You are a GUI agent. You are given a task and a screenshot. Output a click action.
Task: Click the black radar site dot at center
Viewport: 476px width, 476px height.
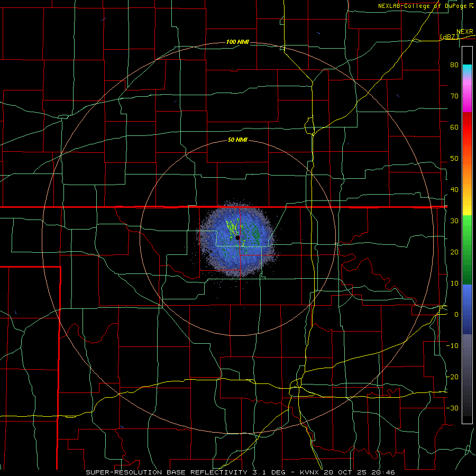click(237, 237)
